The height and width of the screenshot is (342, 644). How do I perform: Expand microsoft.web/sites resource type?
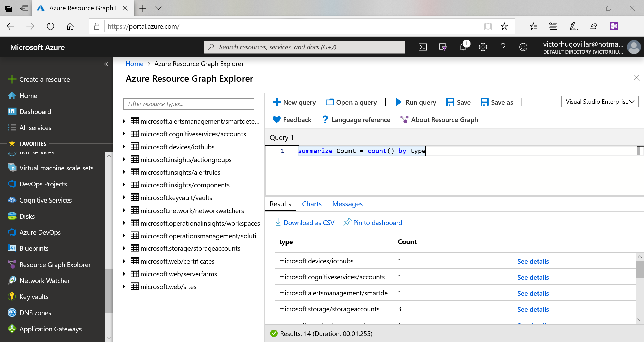tap(124, 286)
